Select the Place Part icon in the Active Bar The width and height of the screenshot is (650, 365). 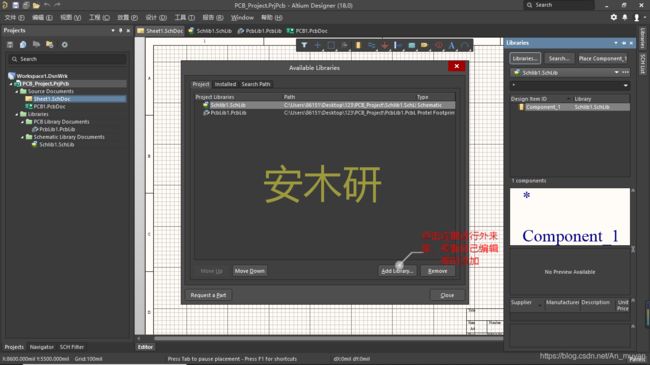click(x=358, y=45)
